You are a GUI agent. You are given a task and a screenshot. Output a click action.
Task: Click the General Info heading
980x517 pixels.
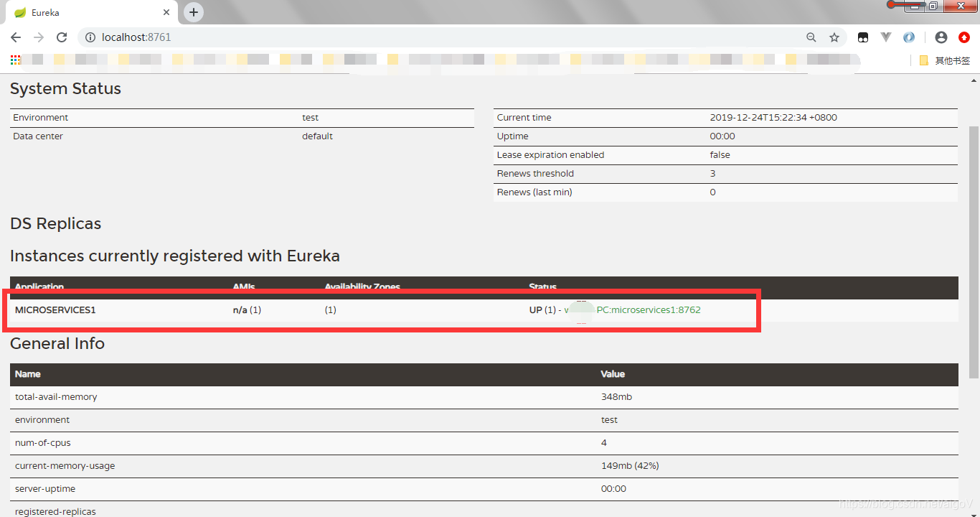[57, 344]
